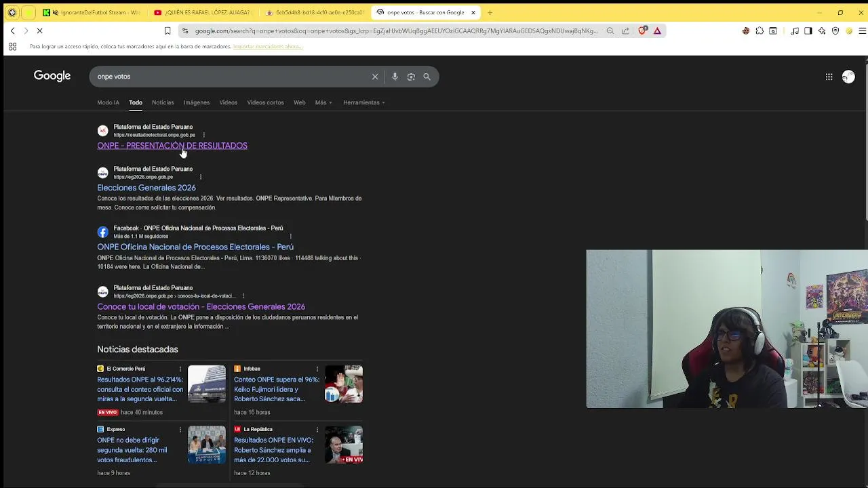
Task: Select the Imágenes search tab
Action: click(x=197, y=102)
